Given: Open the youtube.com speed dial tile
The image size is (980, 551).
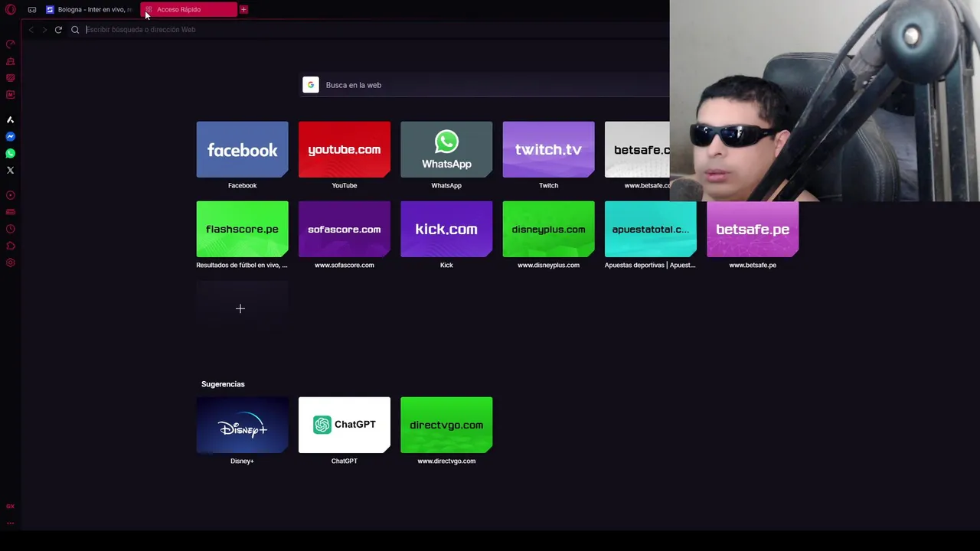Looking at the screenshot, I should [x=345, y=149].
